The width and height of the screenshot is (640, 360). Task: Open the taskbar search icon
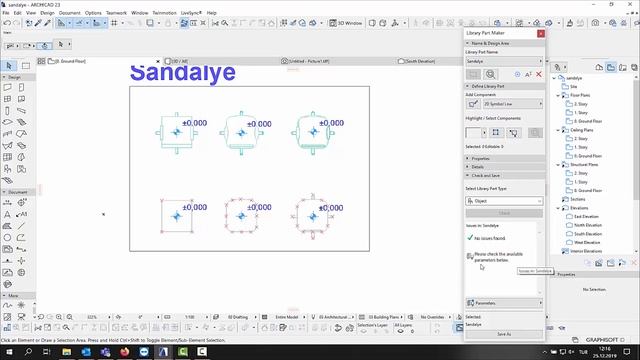coord(28,352)
